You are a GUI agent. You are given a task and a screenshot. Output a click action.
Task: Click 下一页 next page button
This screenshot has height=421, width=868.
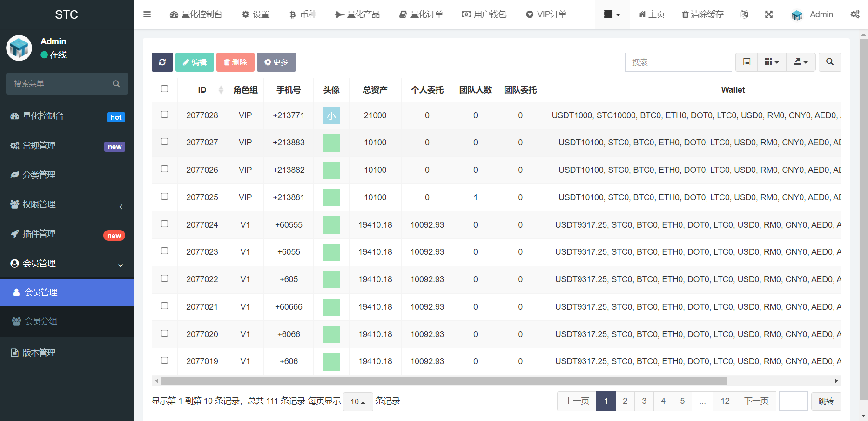pyautogui.click(x=756, y=401)
